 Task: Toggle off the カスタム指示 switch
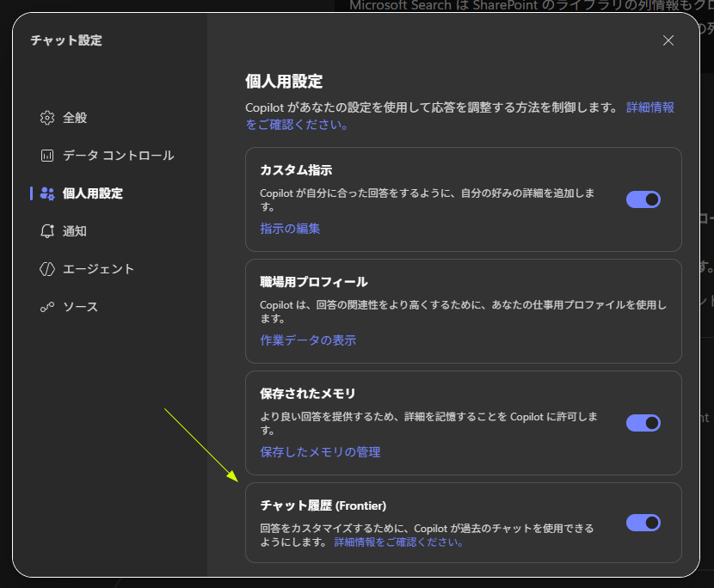643,199
